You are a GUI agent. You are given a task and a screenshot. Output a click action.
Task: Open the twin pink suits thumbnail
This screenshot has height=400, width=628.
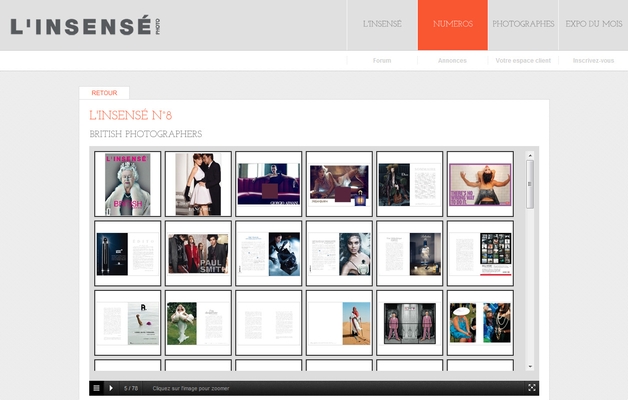click(410, 323)
